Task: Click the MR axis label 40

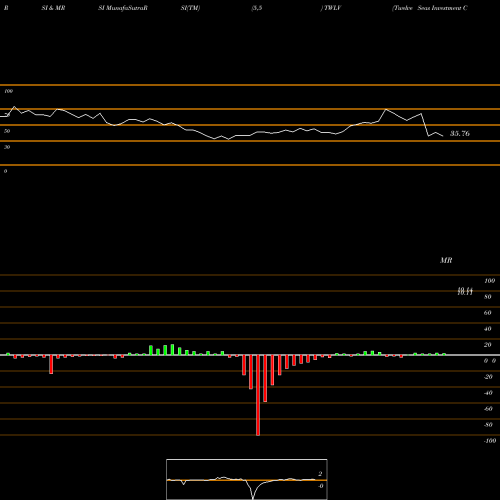Action: pyautogui.click(x=488, y=329)
